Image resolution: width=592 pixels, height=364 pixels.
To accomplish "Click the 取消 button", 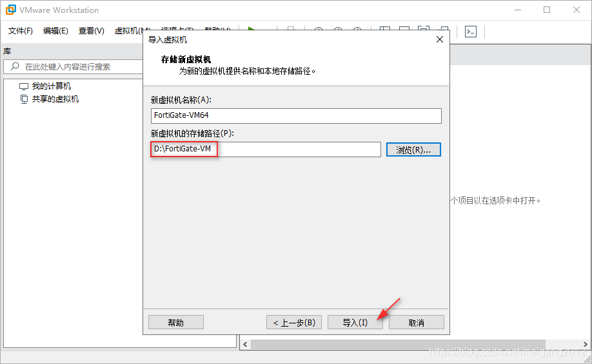I will coord(416,323).
